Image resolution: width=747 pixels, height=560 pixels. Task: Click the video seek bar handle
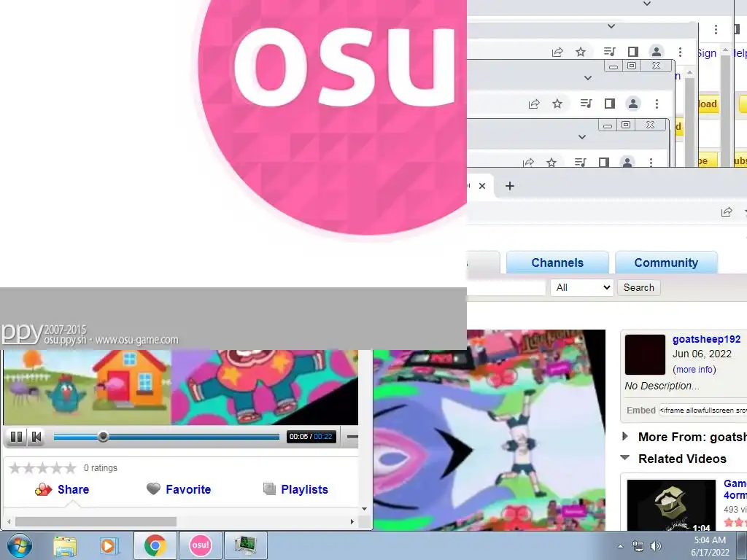(103, 437)
